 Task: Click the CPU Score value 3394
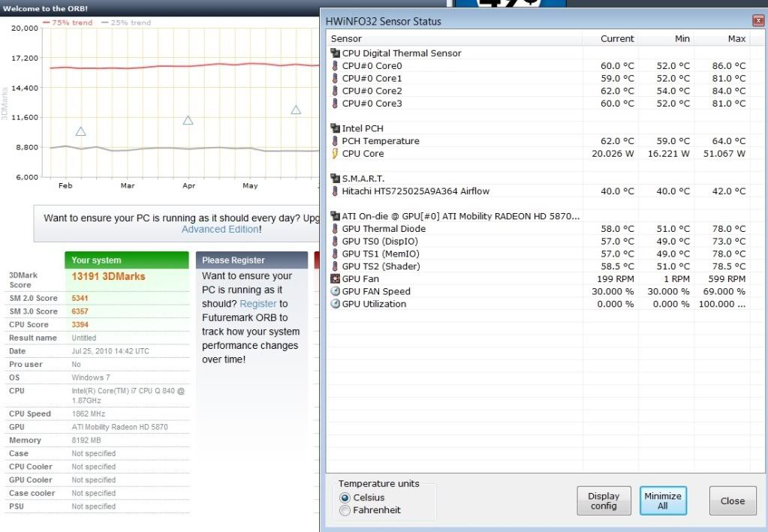tap(80, 324)
